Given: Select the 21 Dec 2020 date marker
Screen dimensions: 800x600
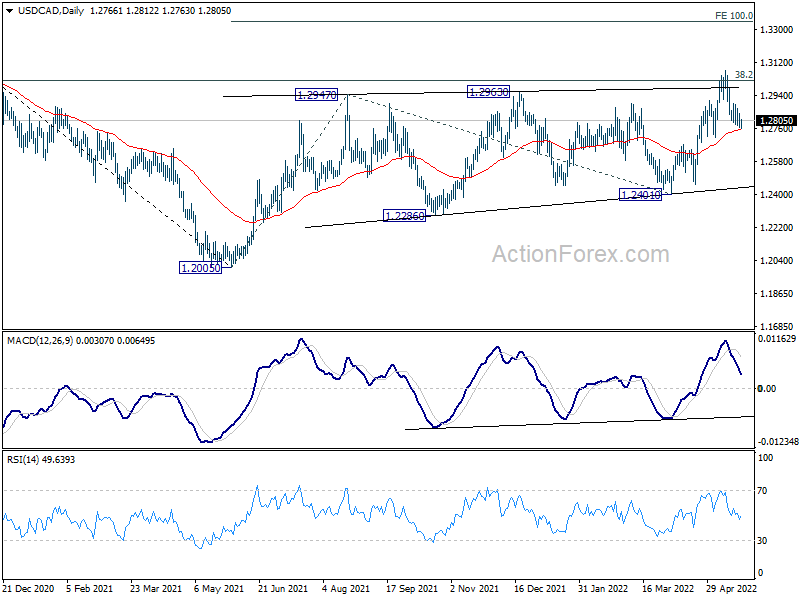Looking at the screenshot, I should (29, 589).
